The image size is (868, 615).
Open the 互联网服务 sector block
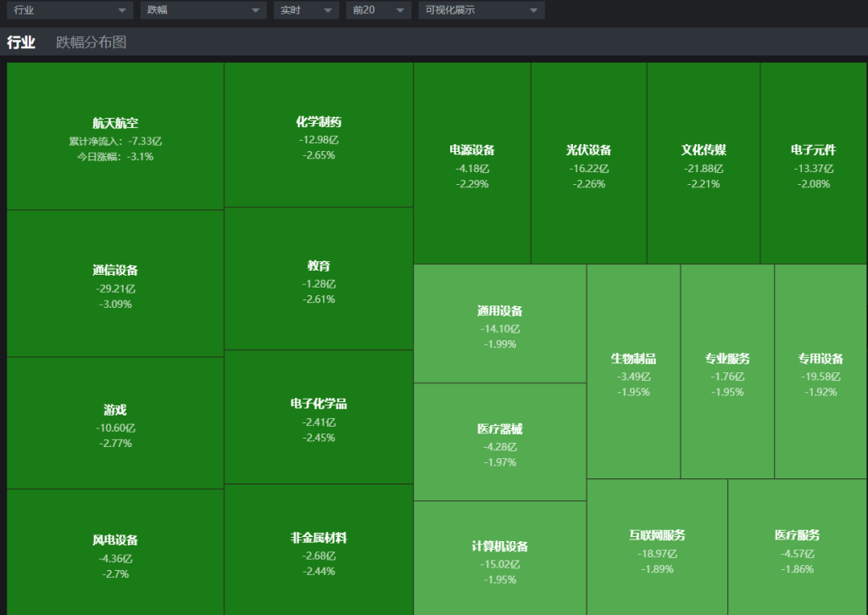pyautogui.click(x=657, y=548)
